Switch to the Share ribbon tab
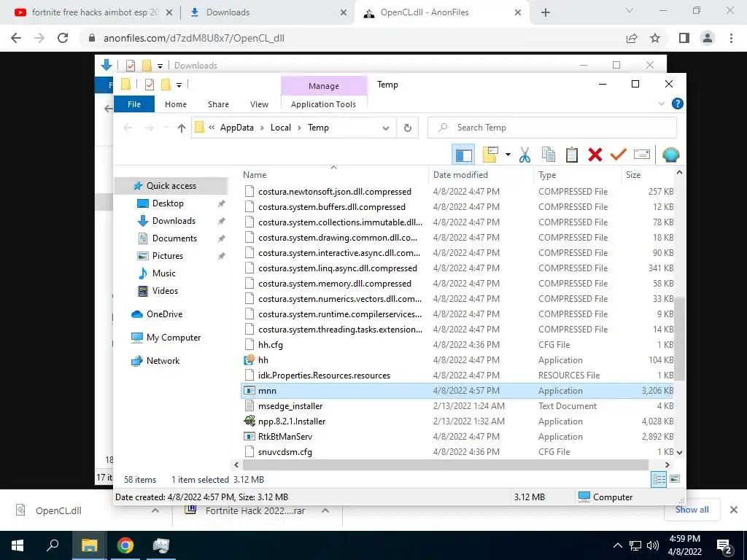 (218, 104)
